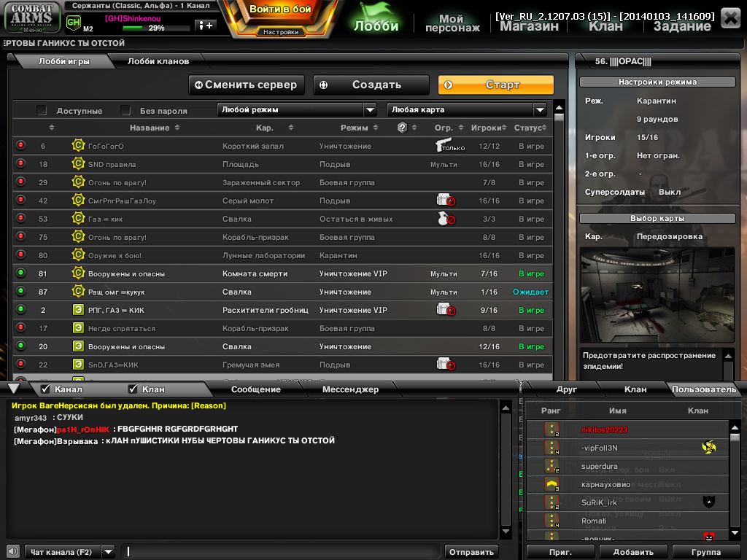
Task: Click the clan emblem next to SuRiK_irk
Action: pyautogui.click(x=709, y=502)
